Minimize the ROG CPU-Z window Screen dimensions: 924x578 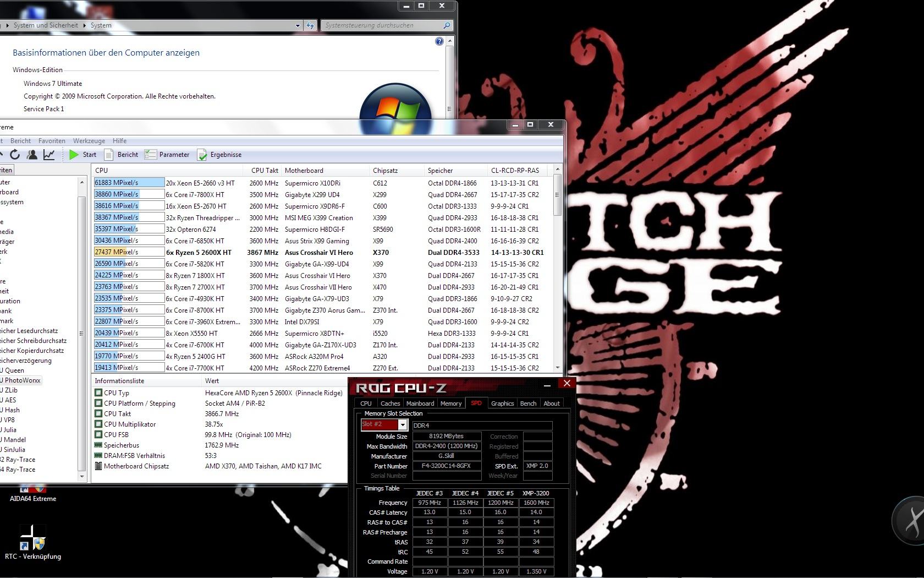point(547,385)
